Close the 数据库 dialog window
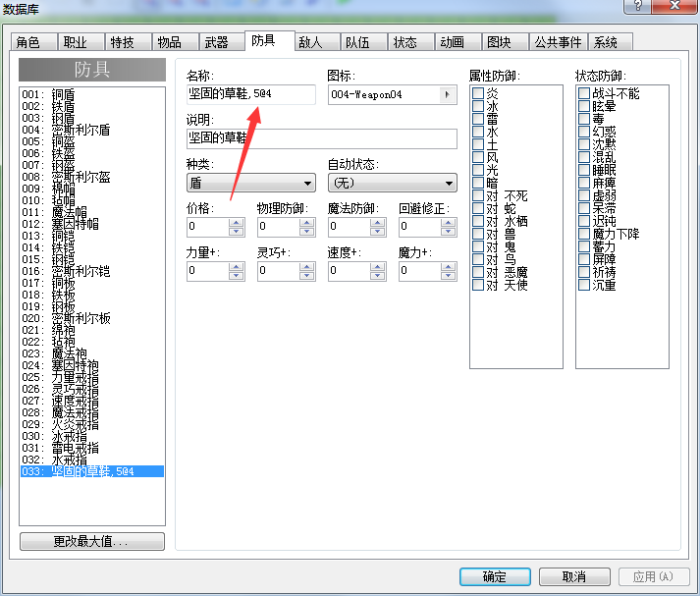700x596 pixels. (x=674, y=6)
